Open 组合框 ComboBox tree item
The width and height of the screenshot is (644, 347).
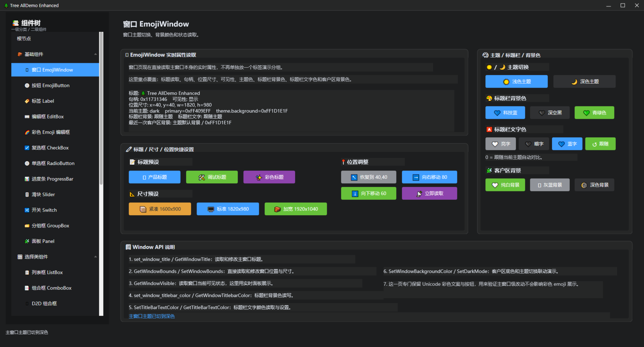51,288
